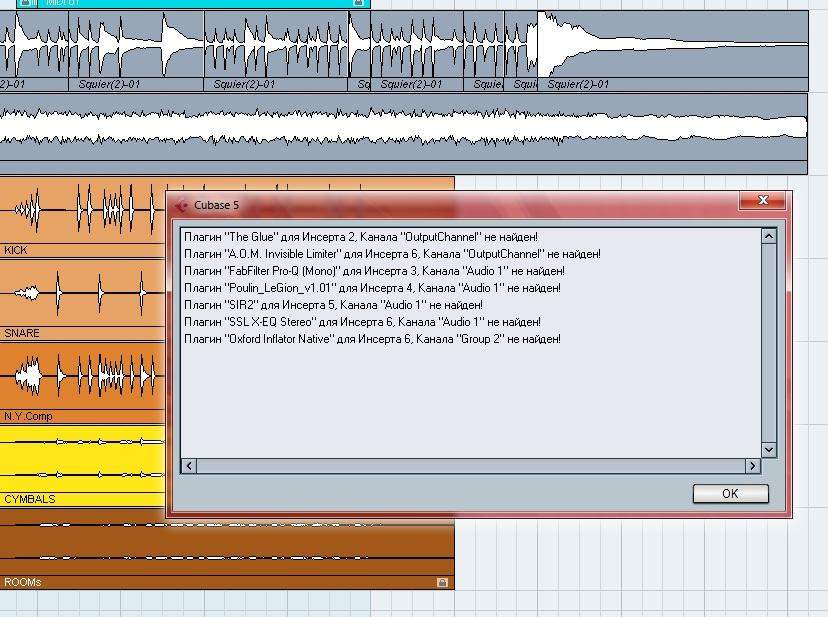Click the message list scroll down arrow

pyautogui.click(x=769, y=450)
